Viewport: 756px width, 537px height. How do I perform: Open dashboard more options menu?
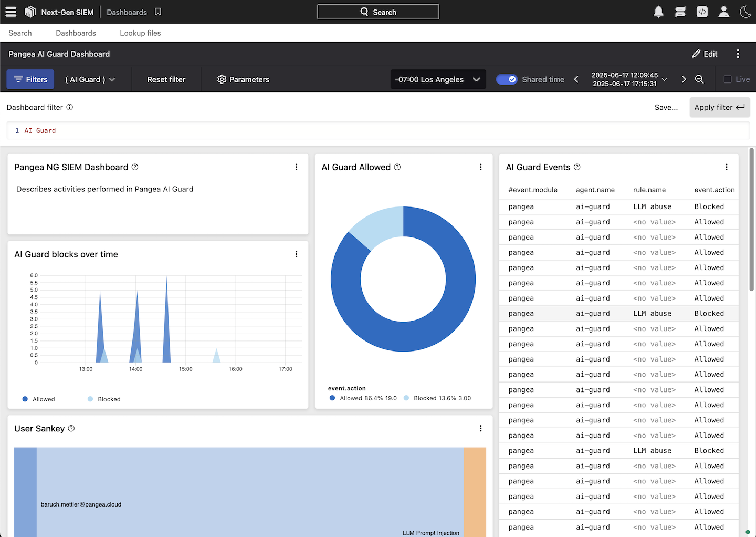point(738,54)
